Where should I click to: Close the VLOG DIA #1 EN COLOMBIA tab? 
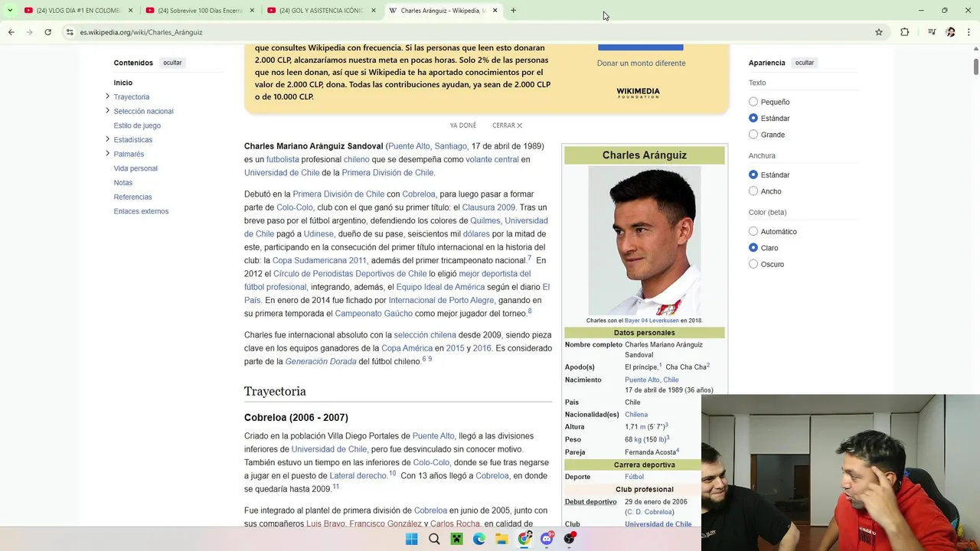pyautogui.click(x=130, y=11)
